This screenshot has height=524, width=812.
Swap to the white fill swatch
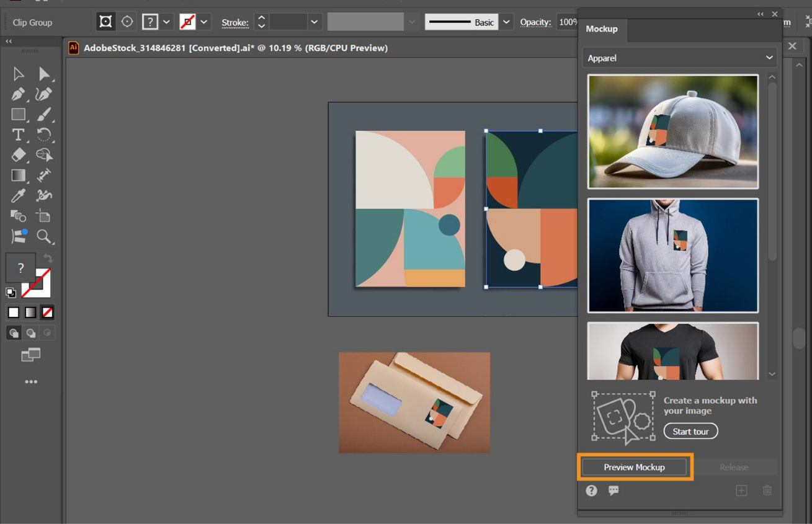[14, 312]
